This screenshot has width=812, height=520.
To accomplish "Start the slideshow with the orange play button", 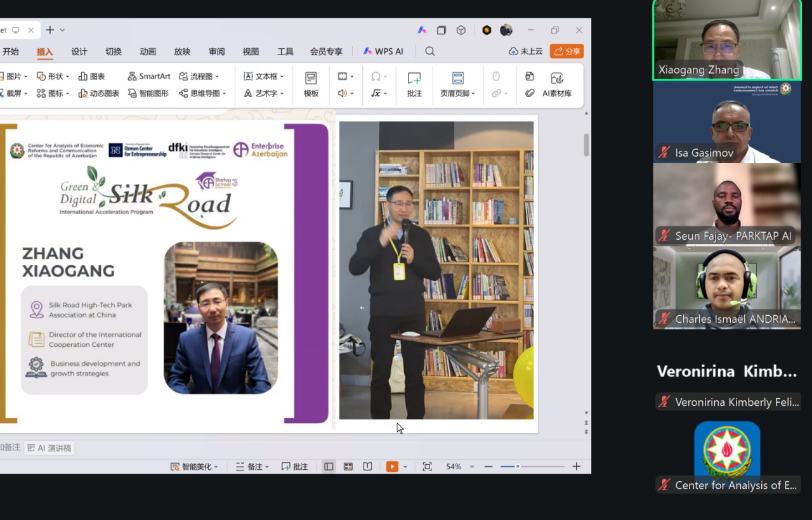I will coord(392,466).
